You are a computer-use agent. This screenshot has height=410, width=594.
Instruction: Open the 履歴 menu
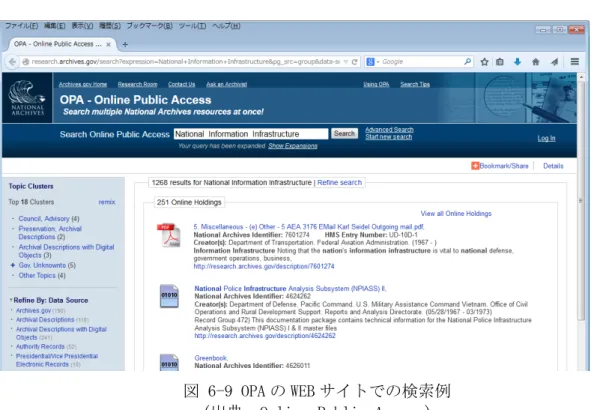[x=109, y=26]
